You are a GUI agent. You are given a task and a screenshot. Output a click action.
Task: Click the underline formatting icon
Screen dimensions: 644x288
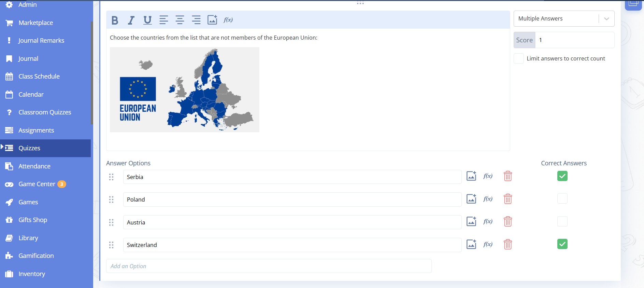(x=147, y=20)
